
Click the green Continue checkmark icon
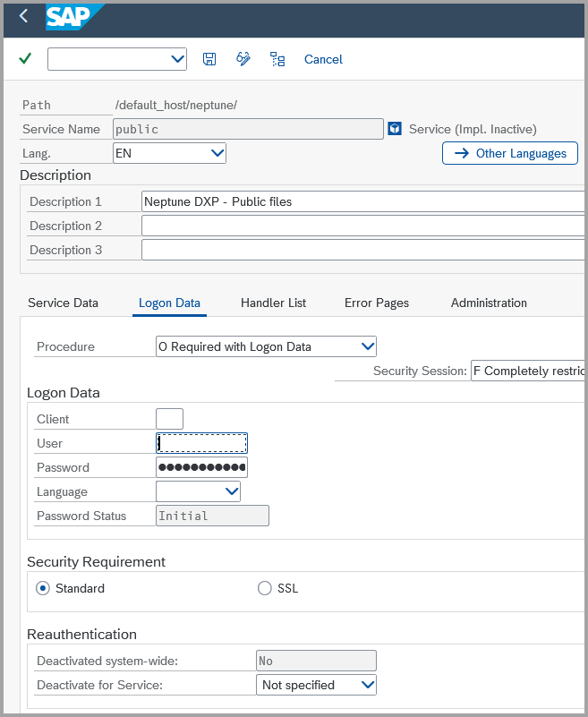[24, 59]
